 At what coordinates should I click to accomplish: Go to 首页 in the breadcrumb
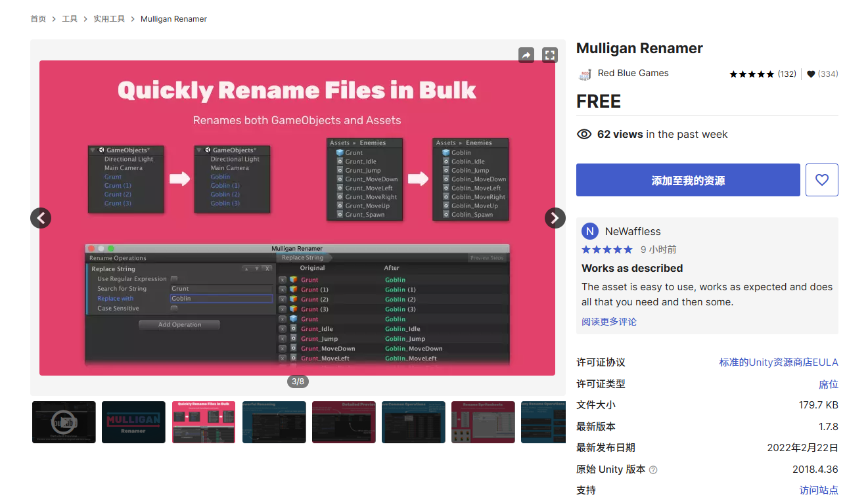coord(38,19)
